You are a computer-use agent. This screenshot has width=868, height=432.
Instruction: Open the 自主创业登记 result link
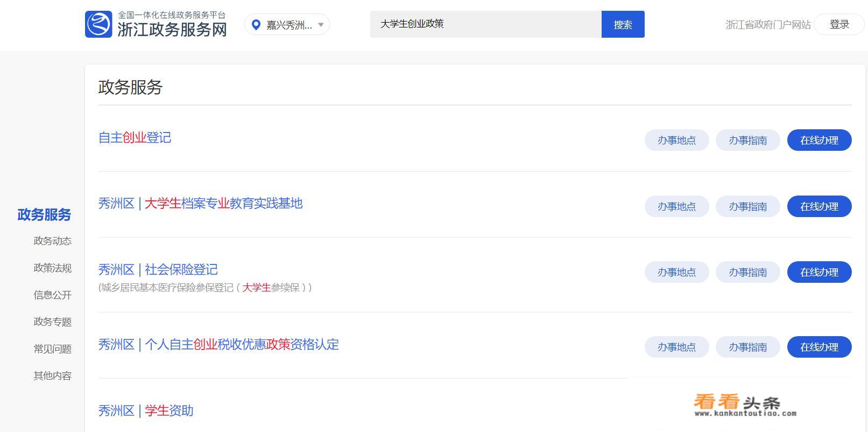(x=135, y=138)
